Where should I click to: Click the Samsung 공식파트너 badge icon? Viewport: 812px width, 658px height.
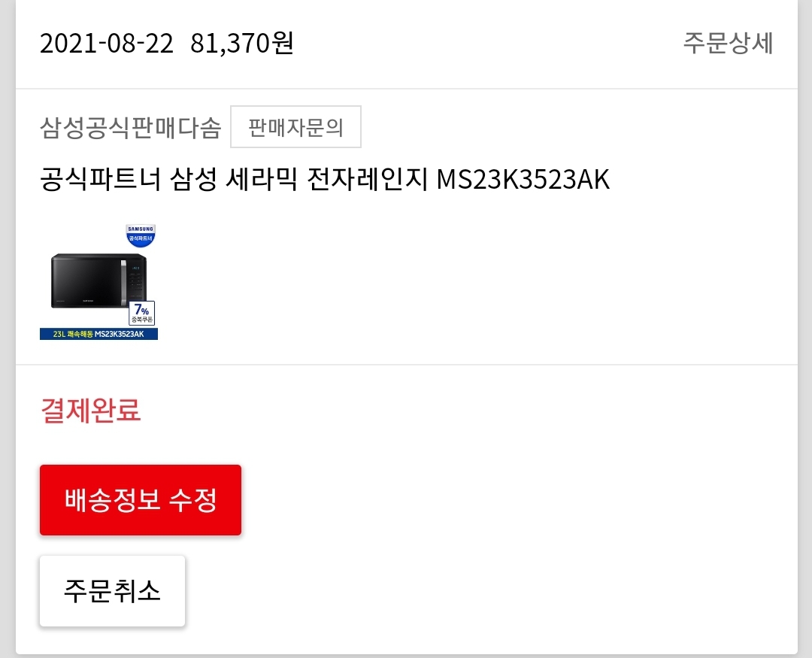tap(141, 235)
